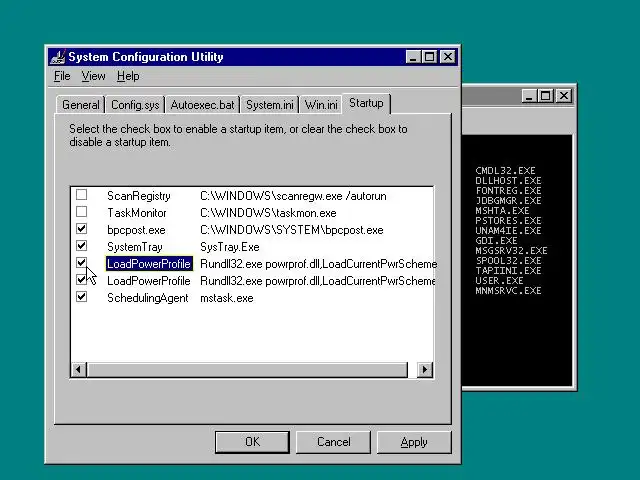Disable the SystemTray startup checkbox

pyautogui.click(x=82, y=246)
